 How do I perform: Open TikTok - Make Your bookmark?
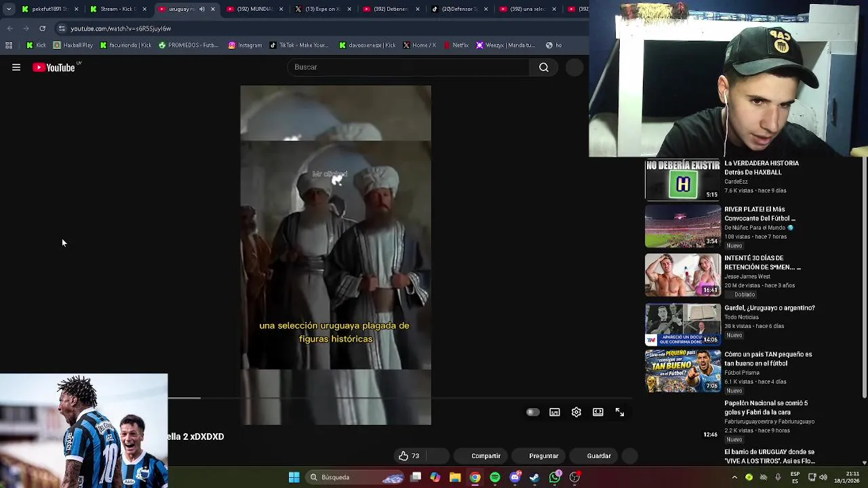pos(299,45)
